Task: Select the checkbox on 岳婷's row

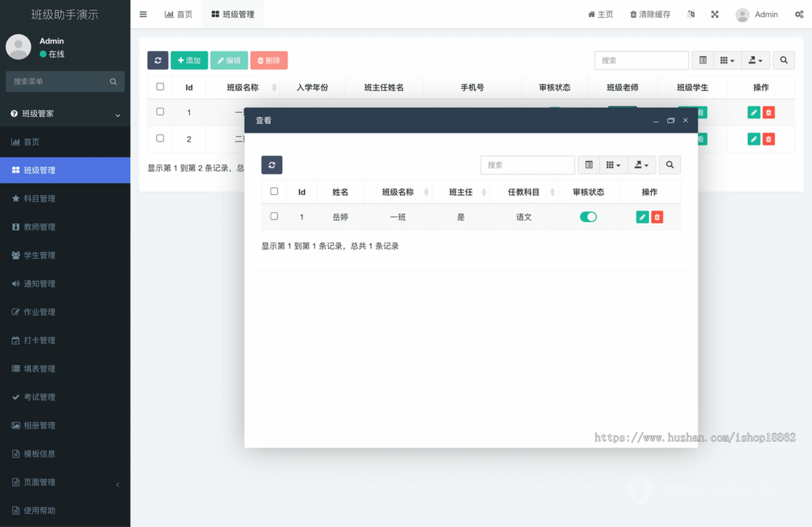Action: click(x=274, y=217)
